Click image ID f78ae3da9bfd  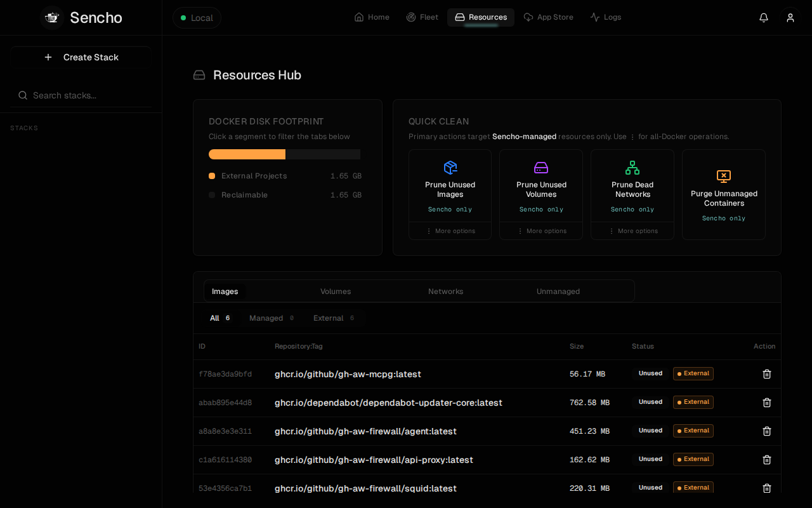[x=225, y=374]
